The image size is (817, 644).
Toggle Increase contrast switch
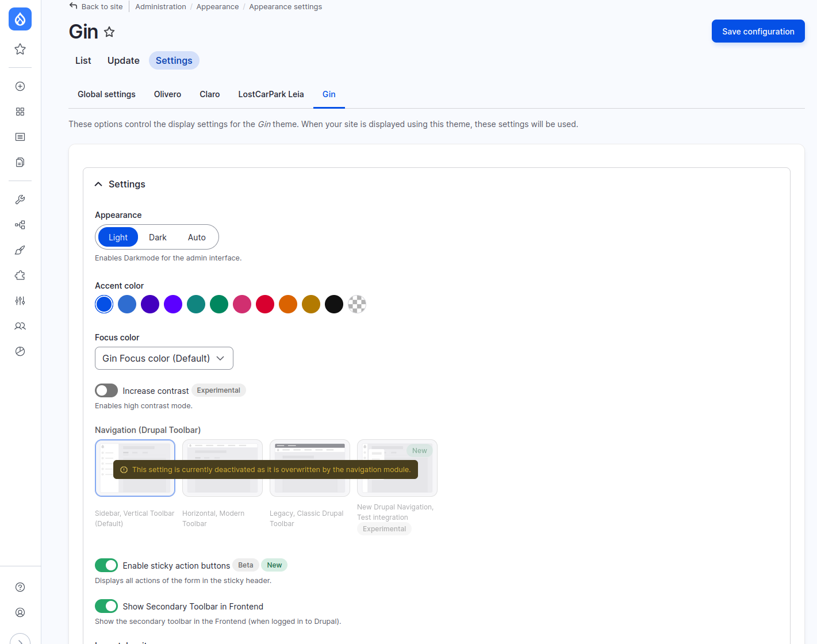(106, 390)
